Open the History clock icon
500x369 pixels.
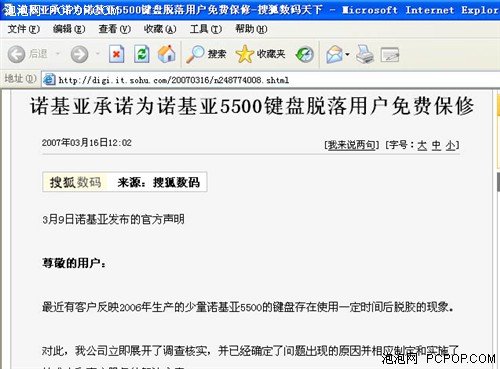(x=305, y=54)
